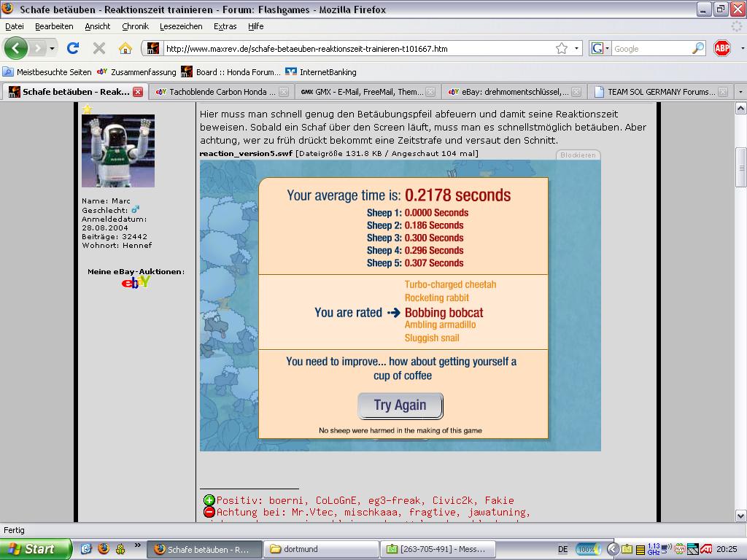The height and width of the screenshot is (560, 747).
Task: Open the list-all-tabs dropdown
Action: [x=740, y=91]
